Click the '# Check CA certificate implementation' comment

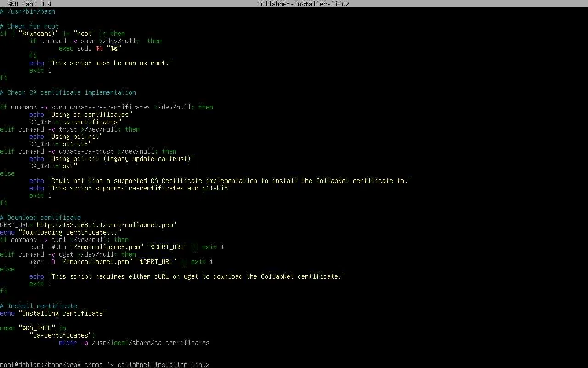click(68, 92)
